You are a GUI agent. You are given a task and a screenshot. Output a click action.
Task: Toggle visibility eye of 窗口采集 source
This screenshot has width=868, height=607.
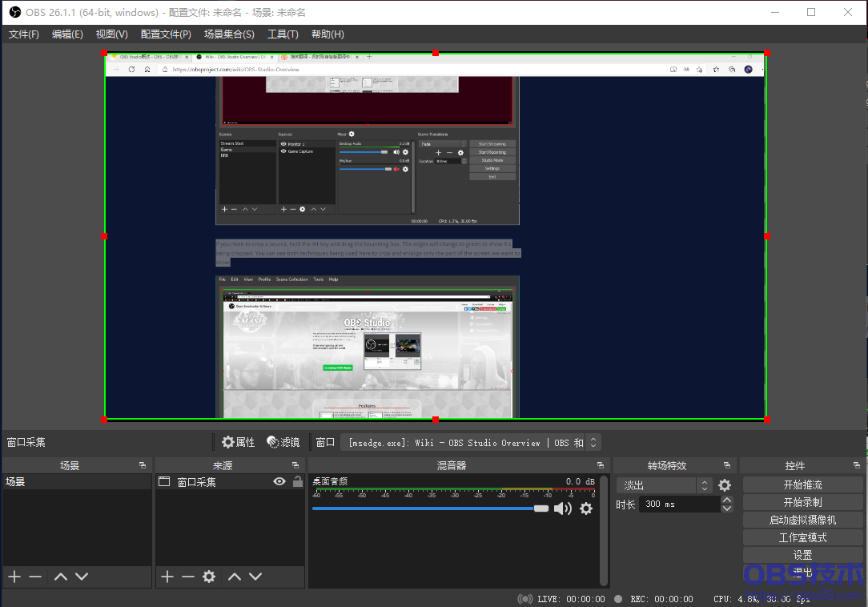point(279,482)
